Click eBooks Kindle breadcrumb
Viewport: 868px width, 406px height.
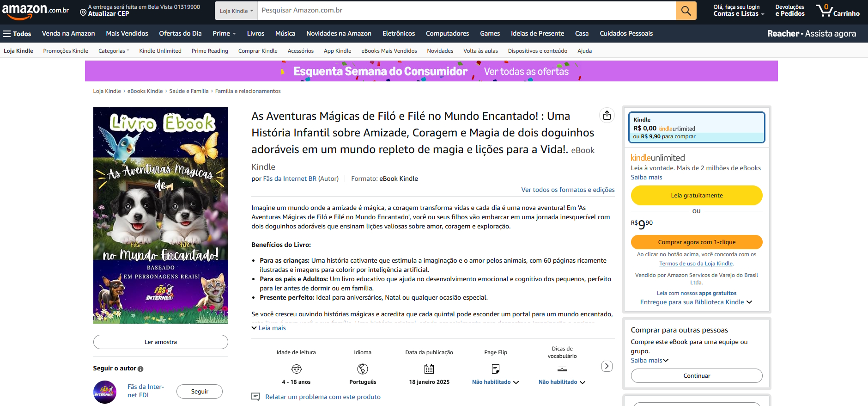pyautogui.click(x=145, y=91)
